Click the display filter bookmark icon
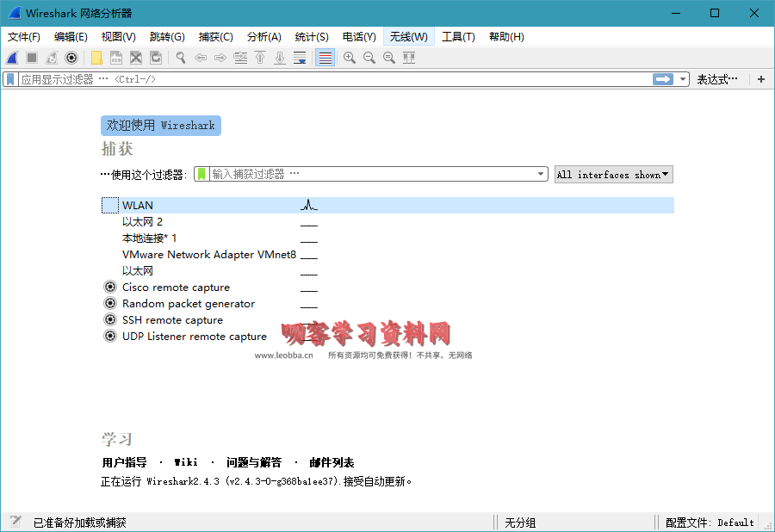Screen dimensions: 775x532 10,79
